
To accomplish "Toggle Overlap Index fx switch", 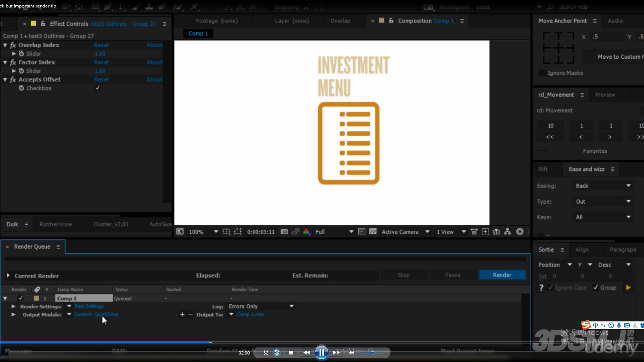I will pos(13,45).
